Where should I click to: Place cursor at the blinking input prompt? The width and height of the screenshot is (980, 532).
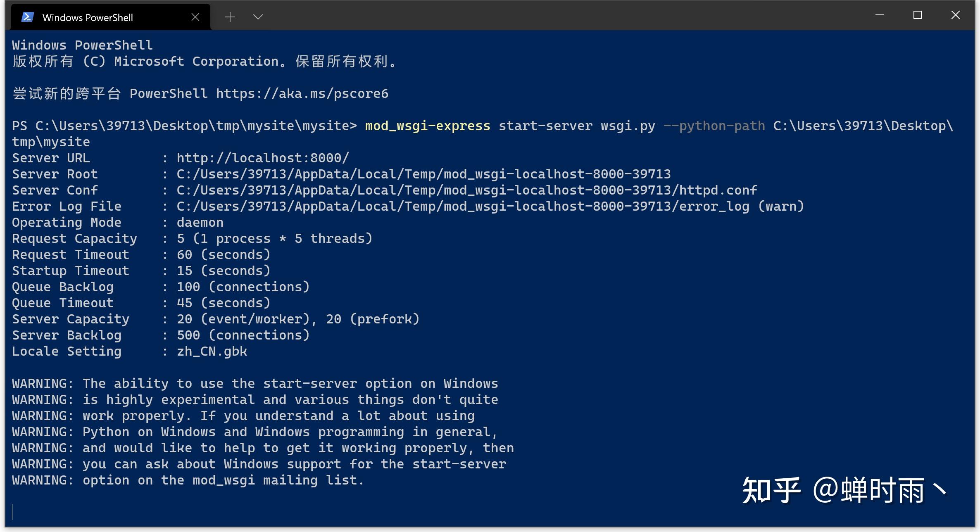pos(14,511)
